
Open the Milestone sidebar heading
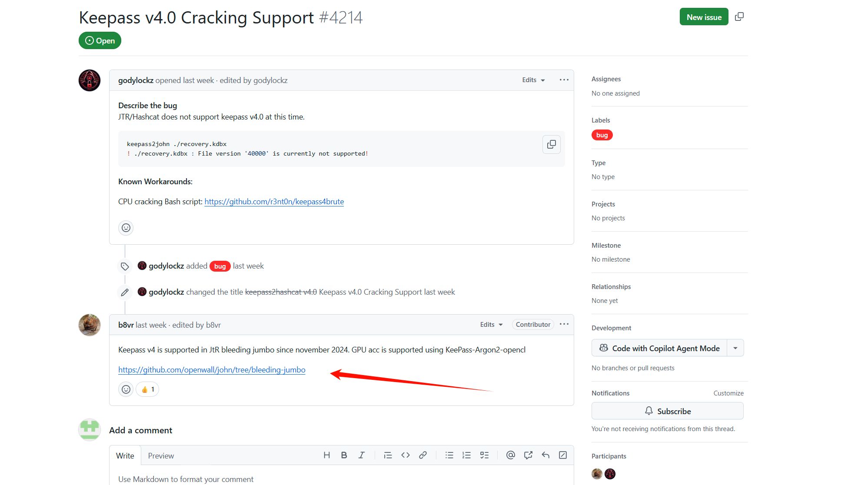tap(606, 246)
